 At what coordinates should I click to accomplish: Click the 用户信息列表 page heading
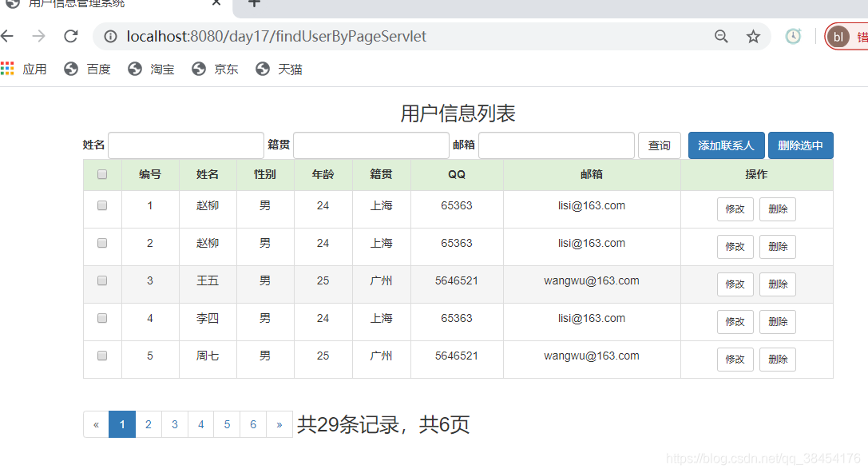458,113
